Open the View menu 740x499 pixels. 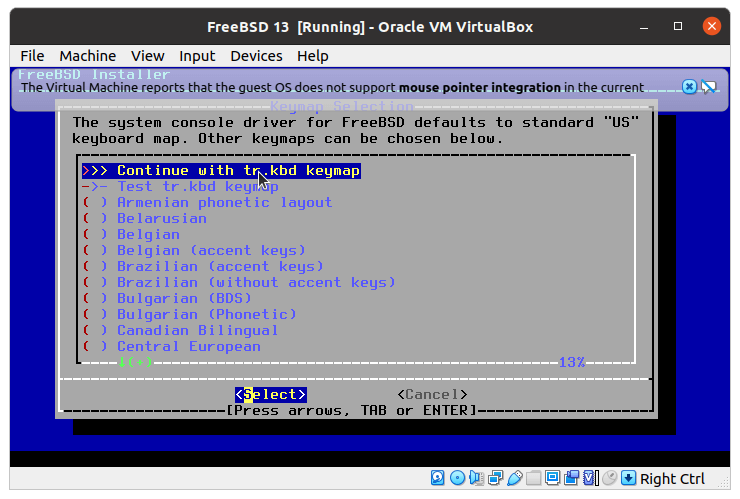pos(148,56)
